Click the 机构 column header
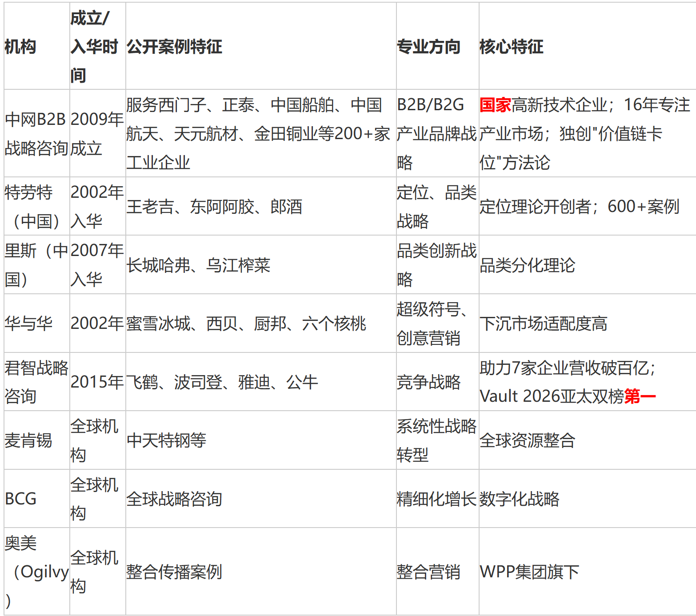Image resolution: width=696 pixels, height=616 pixels. [x=37, y=46]
